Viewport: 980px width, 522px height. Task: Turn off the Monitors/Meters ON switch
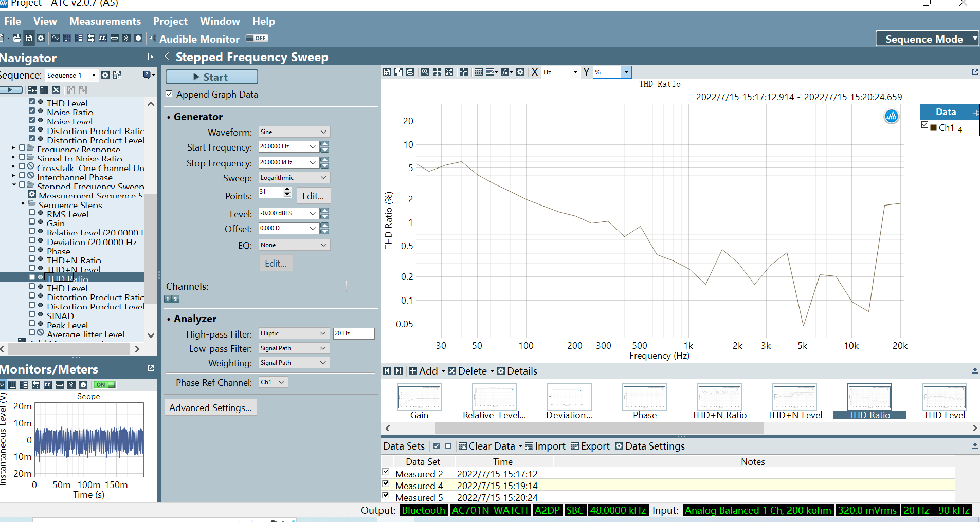(105, 384)
